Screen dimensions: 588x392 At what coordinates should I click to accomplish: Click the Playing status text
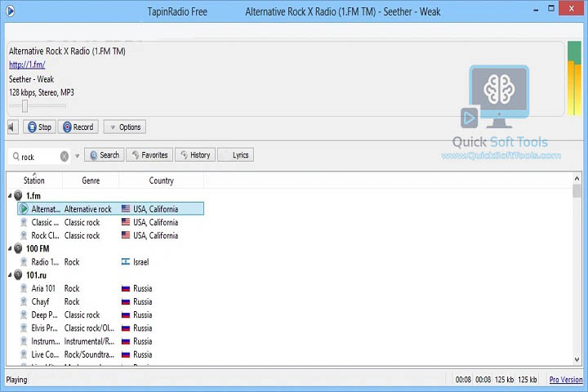16,380
